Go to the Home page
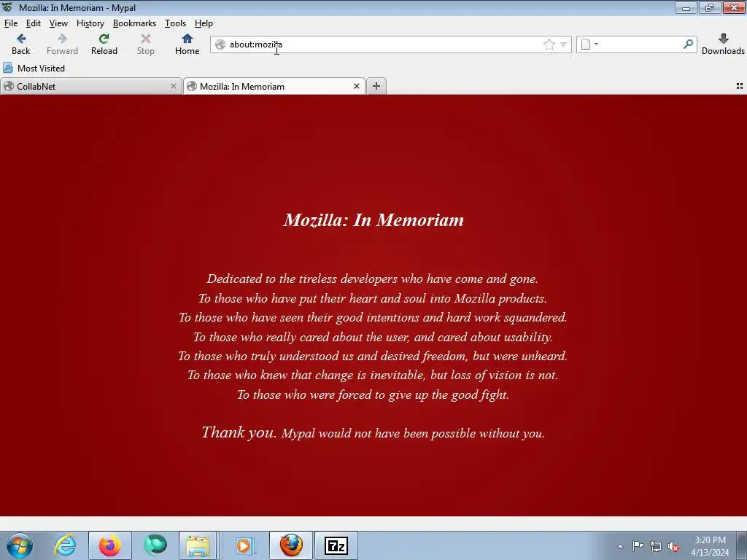This screenshot has height=560, width=747. pyautogui.click(x=187, y=44)
